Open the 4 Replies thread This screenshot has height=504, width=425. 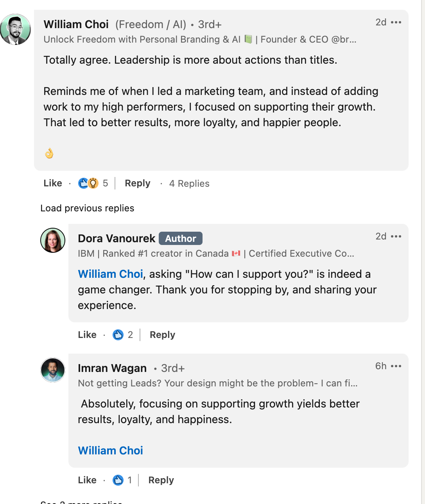click(189, 183)
